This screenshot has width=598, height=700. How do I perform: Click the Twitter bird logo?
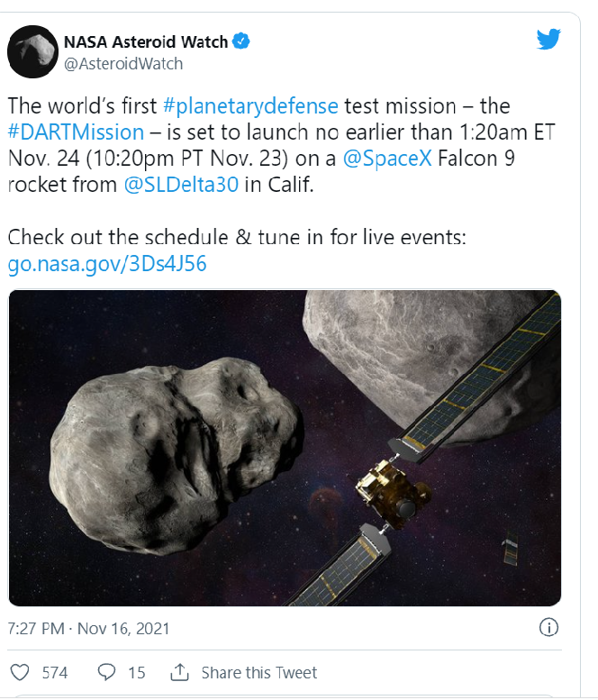click(548, 40)
